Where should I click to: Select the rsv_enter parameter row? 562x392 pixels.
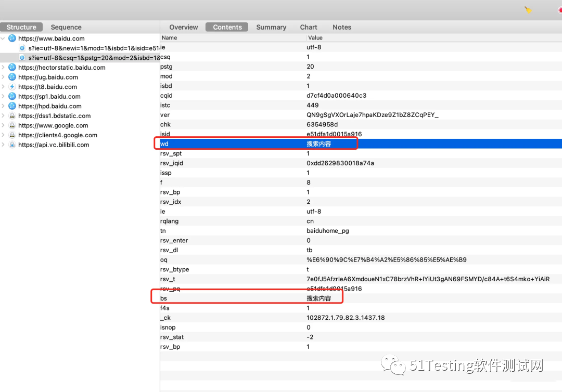(361, 240)
